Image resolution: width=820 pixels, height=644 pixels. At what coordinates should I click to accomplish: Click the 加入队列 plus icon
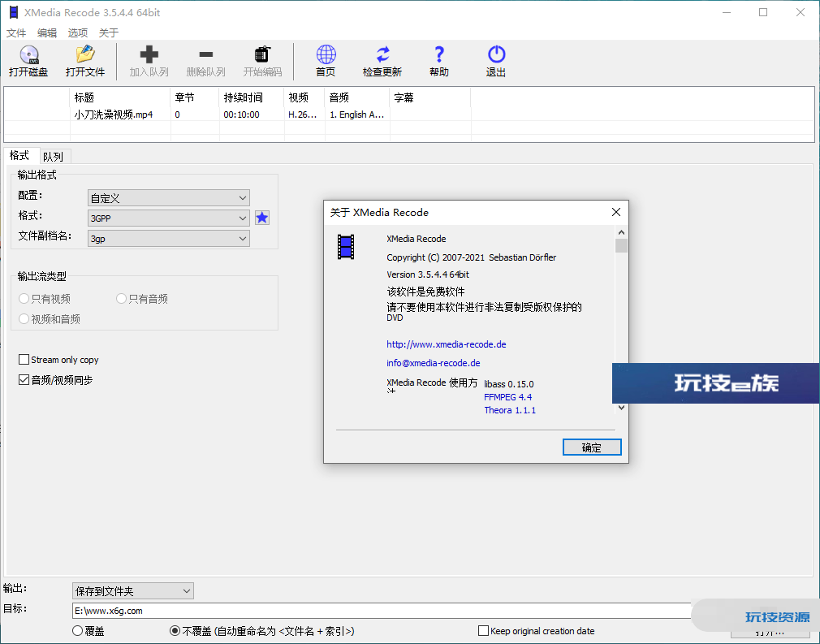coord(149,54)
